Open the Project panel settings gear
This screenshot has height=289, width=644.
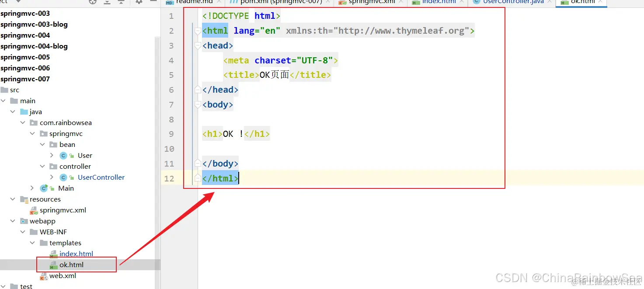coord(139,2)
